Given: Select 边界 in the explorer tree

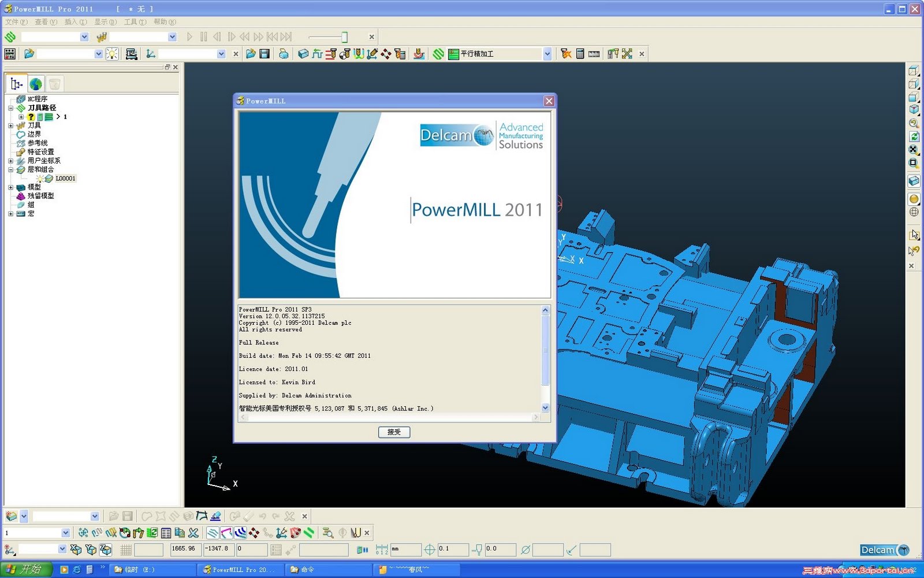Looking at the screenshot, I should pyautogui.click(x=34, y=134).
